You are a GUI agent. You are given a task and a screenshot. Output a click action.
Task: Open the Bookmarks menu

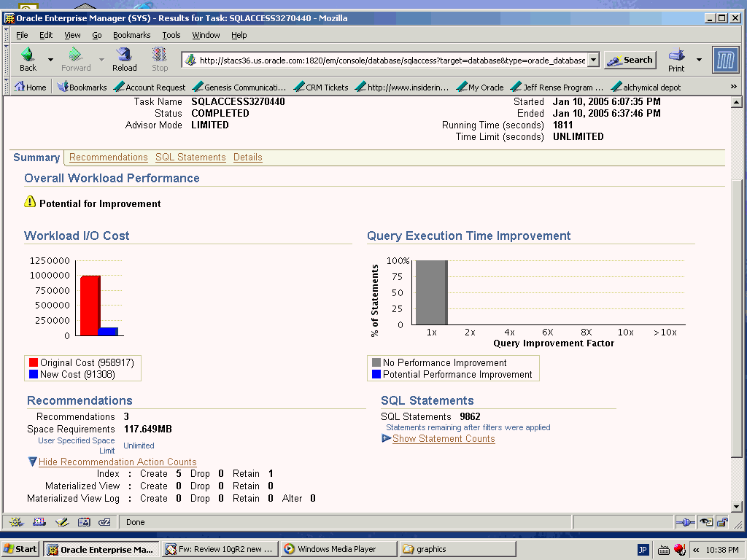[x=131, y=35]
